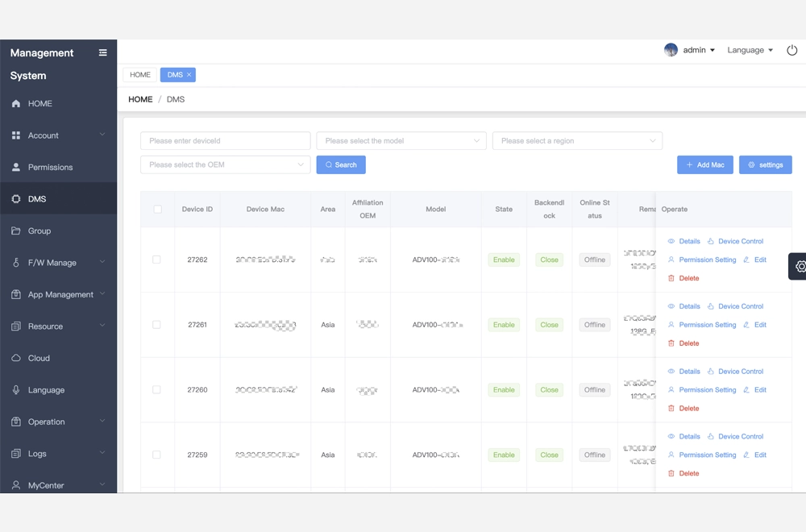The height and width of the screenshot is (532, 806).
Task: Click the blue settings button
Action: tap(766, 164)
